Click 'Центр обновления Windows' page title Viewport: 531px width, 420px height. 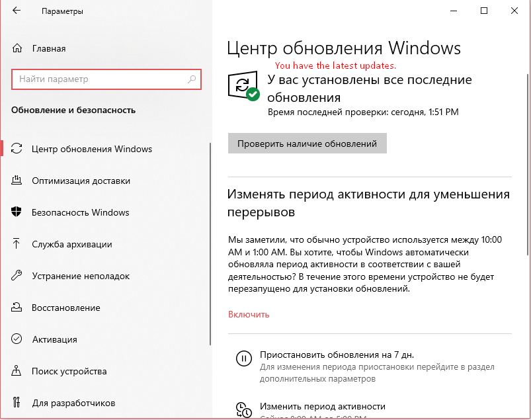344,48
